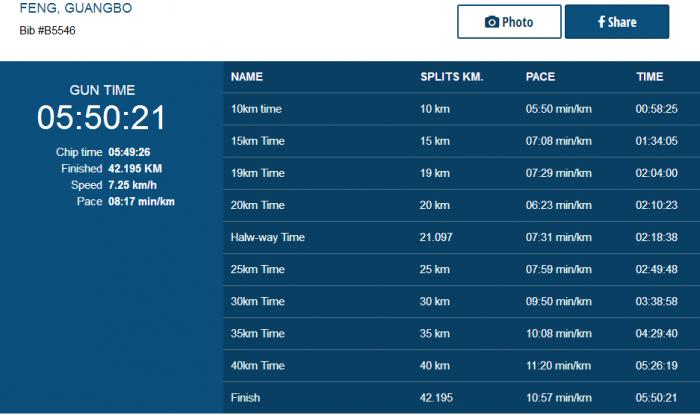Click the large gun time 05:50:21

101,118
